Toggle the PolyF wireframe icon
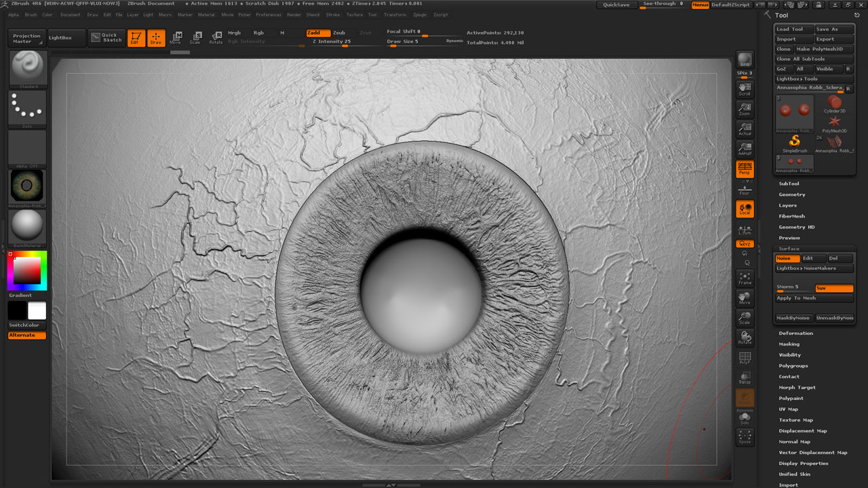This screenshot has height=488, width=868. (x=745, y=358)
